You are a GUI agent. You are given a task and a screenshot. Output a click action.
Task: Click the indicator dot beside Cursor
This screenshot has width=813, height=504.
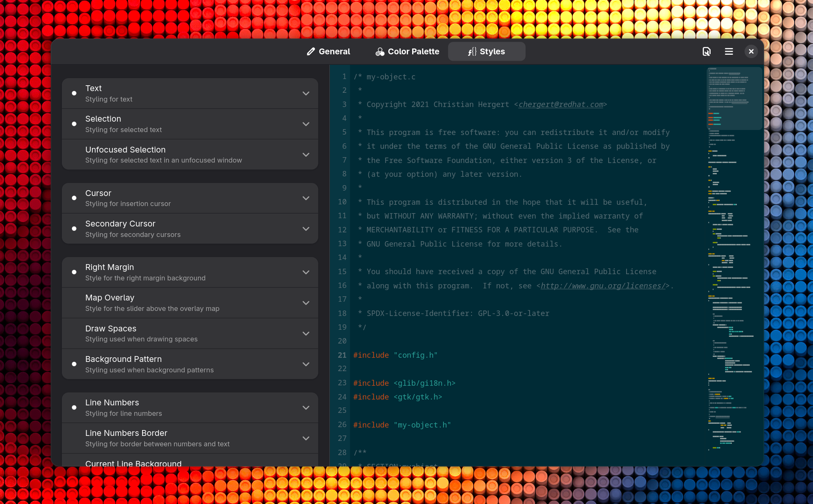(x=74, y=198)
